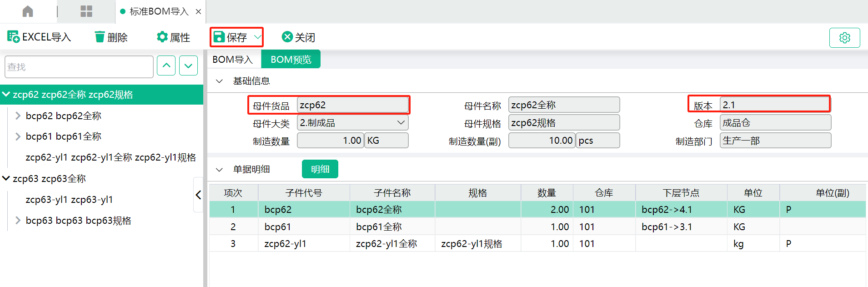Expand the bcp62 tree node
The width and height of the screenshot is (868, 287).
tap(18, 116)
